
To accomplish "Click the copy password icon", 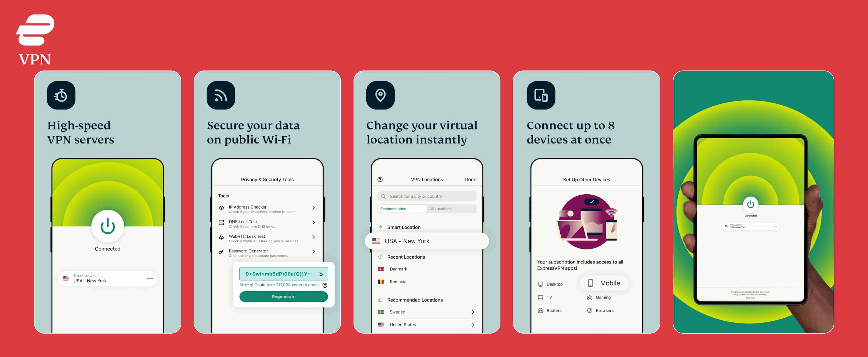I will point(321,273).
